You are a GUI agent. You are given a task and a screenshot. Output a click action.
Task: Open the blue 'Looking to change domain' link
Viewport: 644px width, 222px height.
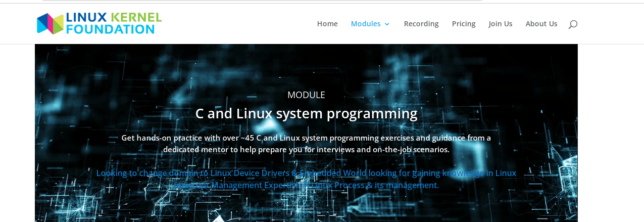click(306, 179)
